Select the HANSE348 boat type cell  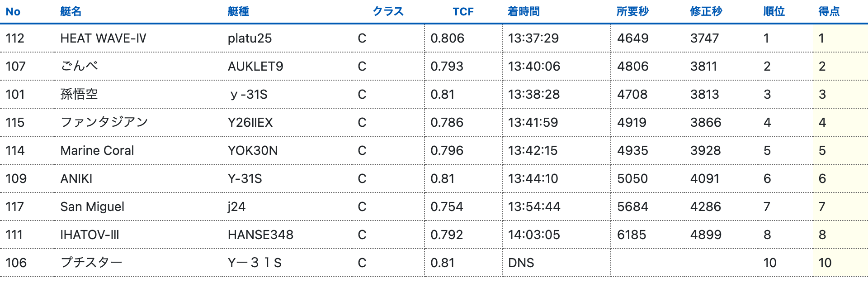pyautogui.click(x=260, y=235)
